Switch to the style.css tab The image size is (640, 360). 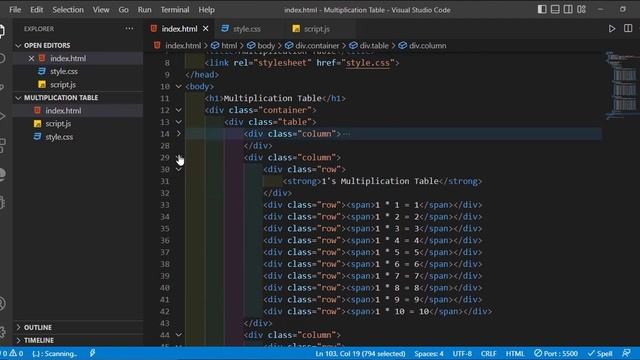pos(247,29)
